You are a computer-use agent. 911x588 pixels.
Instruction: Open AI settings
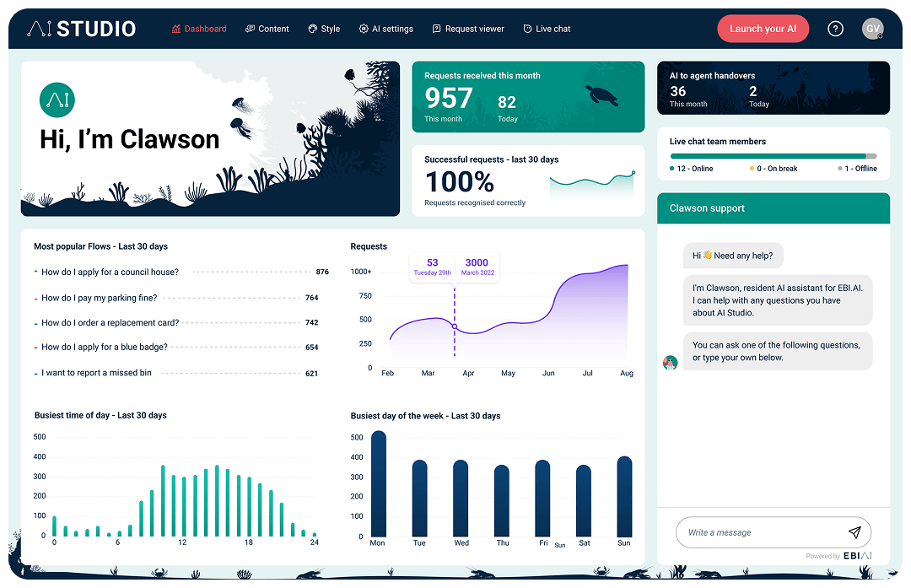[386, 29]
